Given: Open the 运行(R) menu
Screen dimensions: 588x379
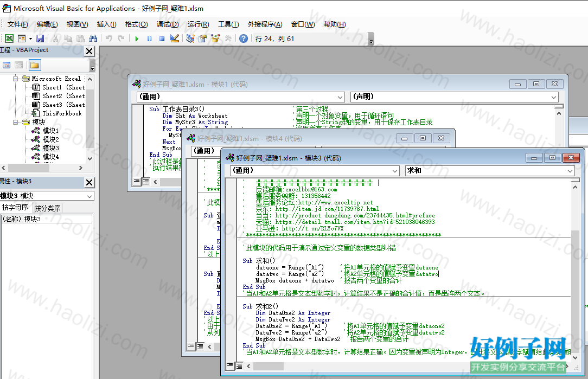Looking at the screenshot, I should pyautogui.click(x=199, y=24).
